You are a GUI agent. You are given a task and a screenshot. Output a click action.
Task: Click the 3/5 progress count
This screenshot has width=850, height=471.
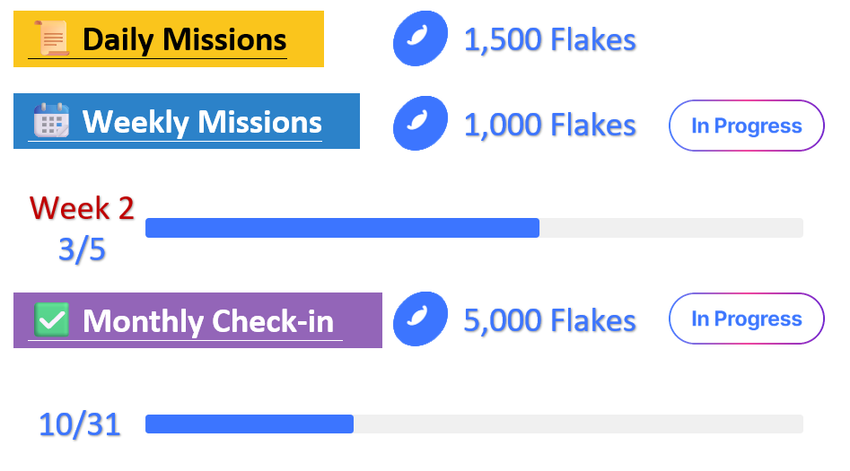click(x=82, y=250)
